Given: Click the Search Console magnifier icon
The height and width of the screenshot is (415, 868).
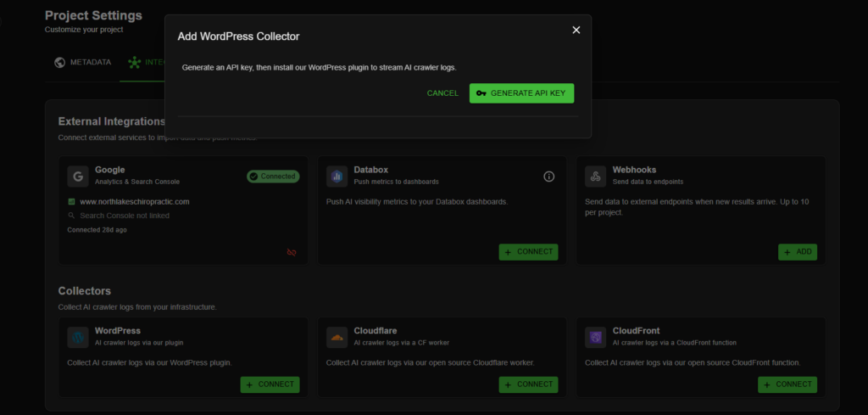Looking at the screenshot, I should click(71, 216).
